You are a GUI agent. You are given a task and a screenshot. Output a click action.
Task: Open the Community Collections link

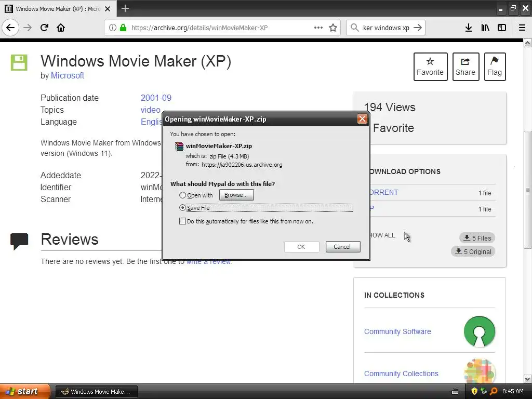coord(401,374)
